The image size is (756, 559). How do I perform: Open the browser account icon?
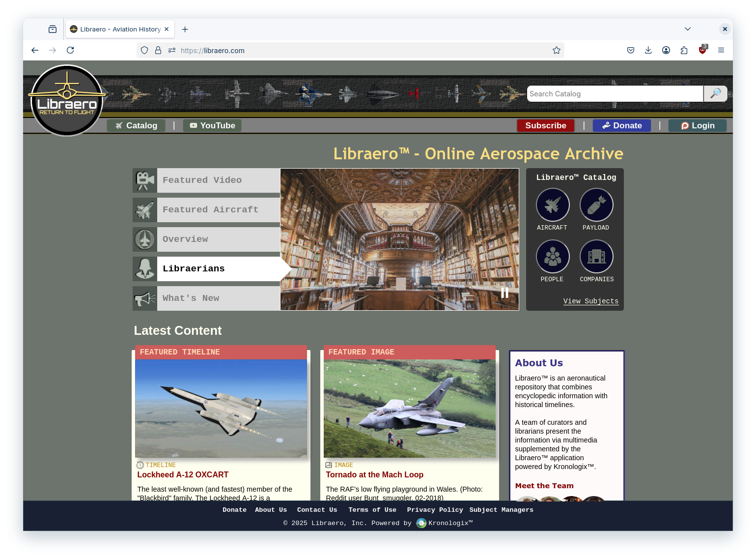[x=666, y=50]
